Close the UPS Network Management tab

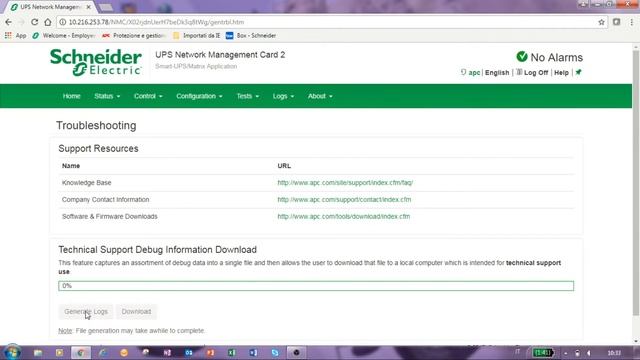89,7
